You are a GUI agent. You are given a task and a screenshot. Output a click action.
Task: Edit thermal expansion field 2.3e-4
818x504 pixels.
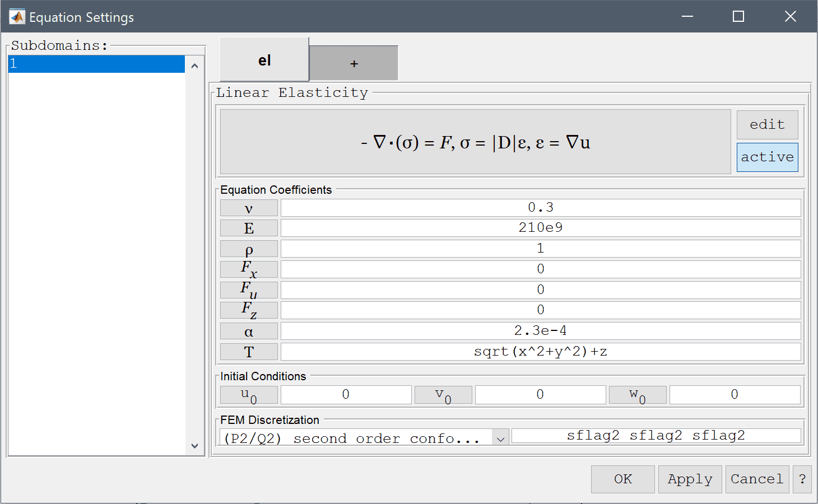(x=541, y=331)
